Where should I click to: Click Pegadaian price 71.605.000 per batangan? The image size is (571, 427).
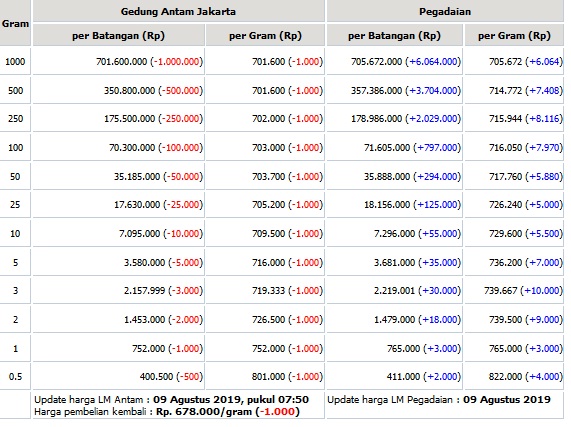tap(387, 148)
